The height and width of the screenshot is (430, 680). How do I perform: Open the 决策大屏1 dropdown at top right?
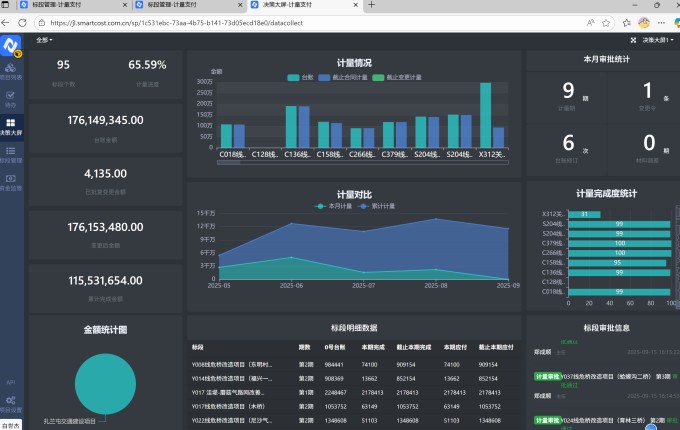click(x=658, y=40)
